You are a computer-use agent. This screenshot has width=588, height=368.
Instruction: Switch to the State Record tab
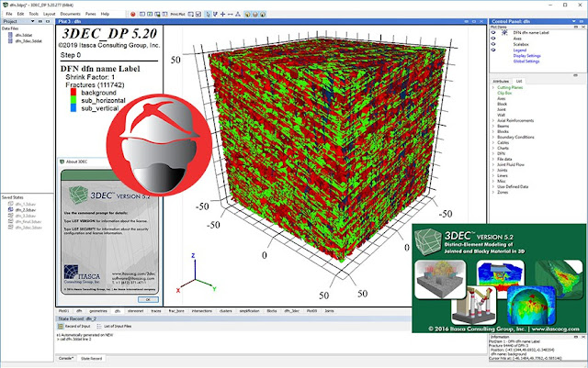[92, 358]
